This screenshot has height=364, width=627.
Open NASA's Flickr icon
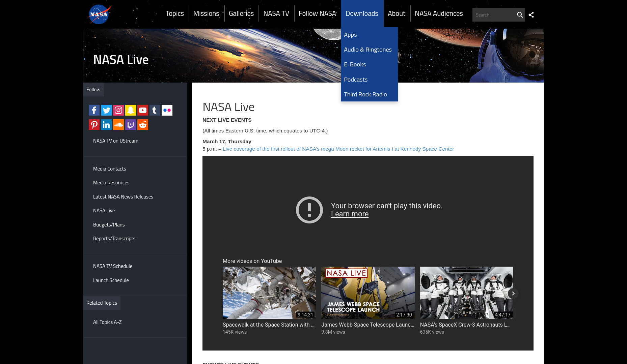[167, 110]
